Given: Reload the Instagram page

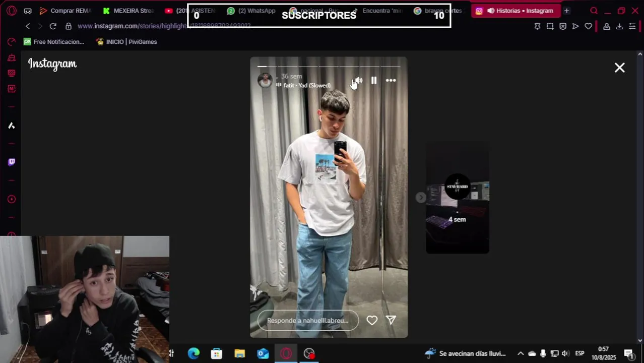Looking at the screenshot, I should tap(53, 26).
